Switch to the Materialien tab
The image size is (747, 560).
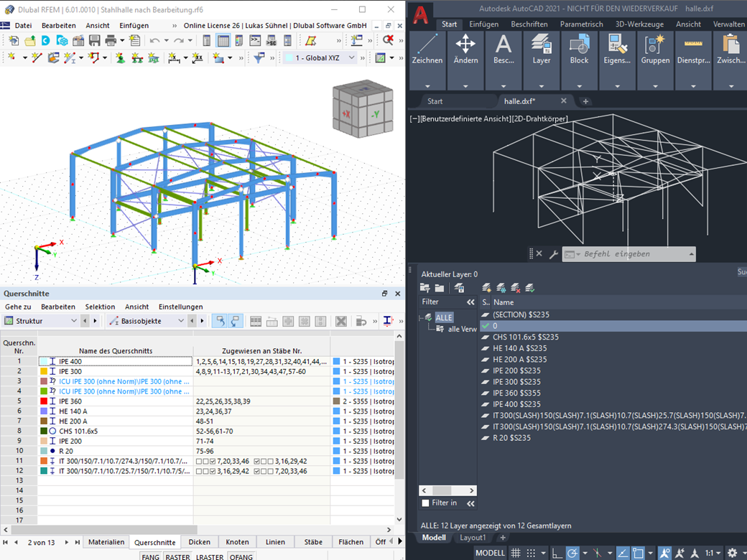click(106, 542)
